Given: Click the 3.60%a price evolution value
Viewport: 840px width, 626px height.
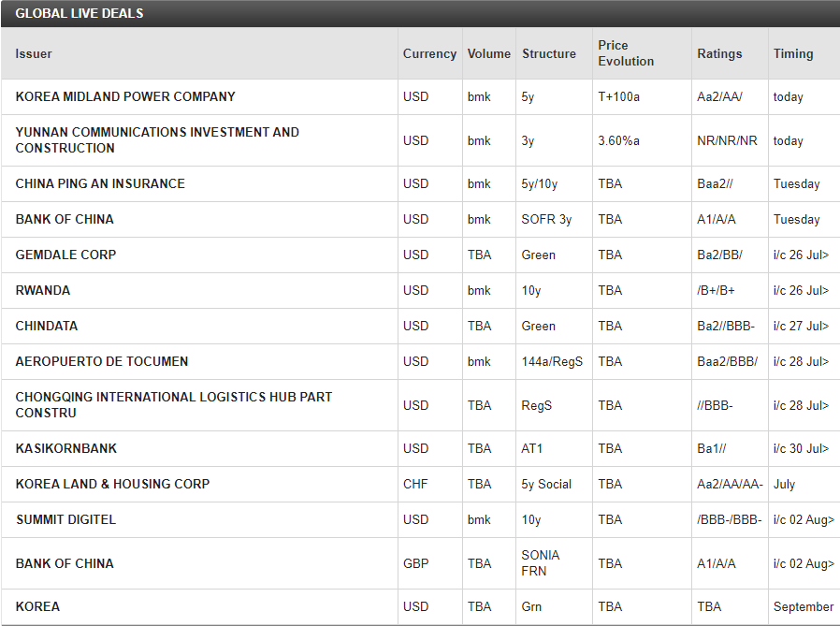Looking at the screenshot, I should click(618, 140).
